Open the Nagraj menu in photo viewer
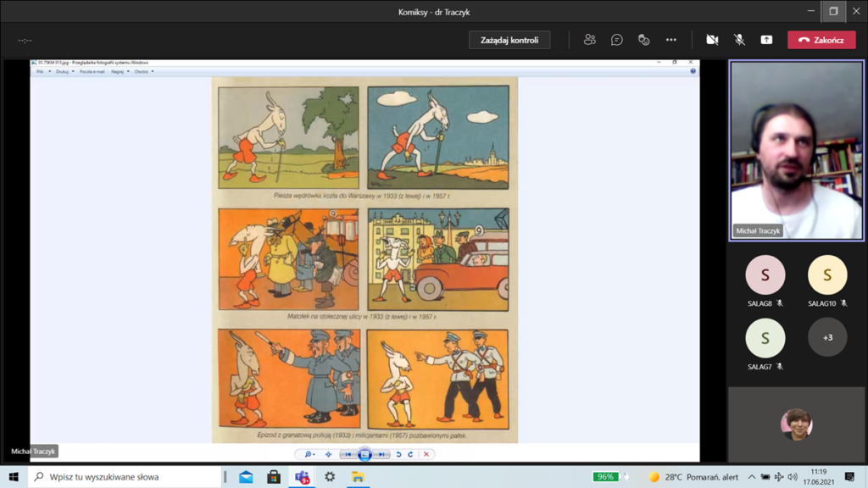 pos(117,71)
